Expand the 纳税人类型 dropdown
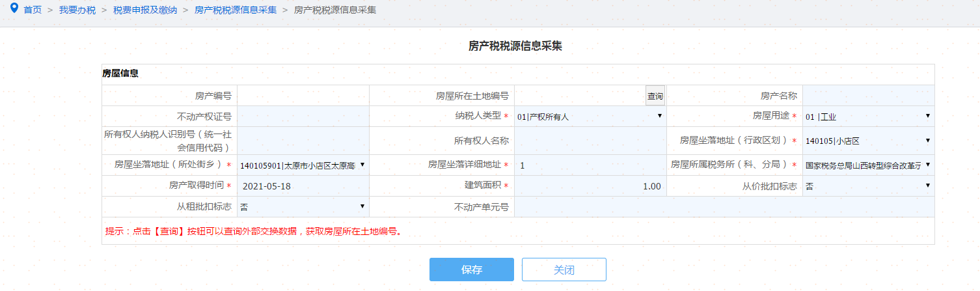The height and width of the screenshot is (291, 980). 590,117
